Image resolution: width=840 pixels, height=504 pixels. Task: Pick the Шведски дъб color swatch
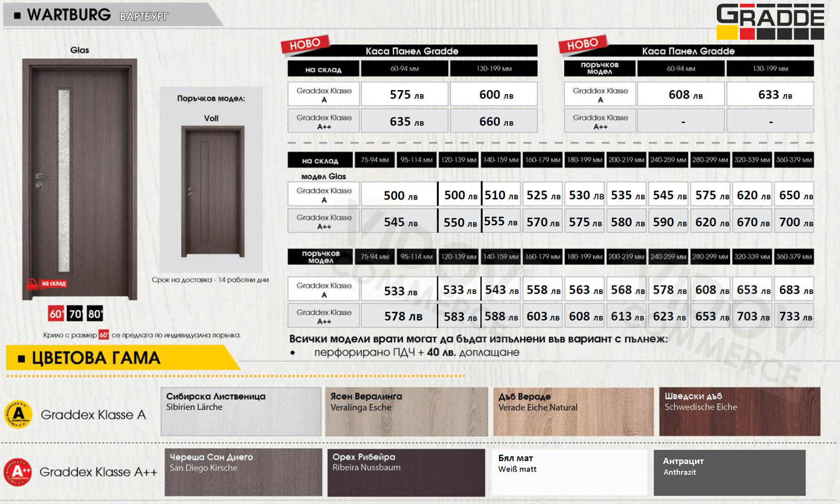coord(740,411)
